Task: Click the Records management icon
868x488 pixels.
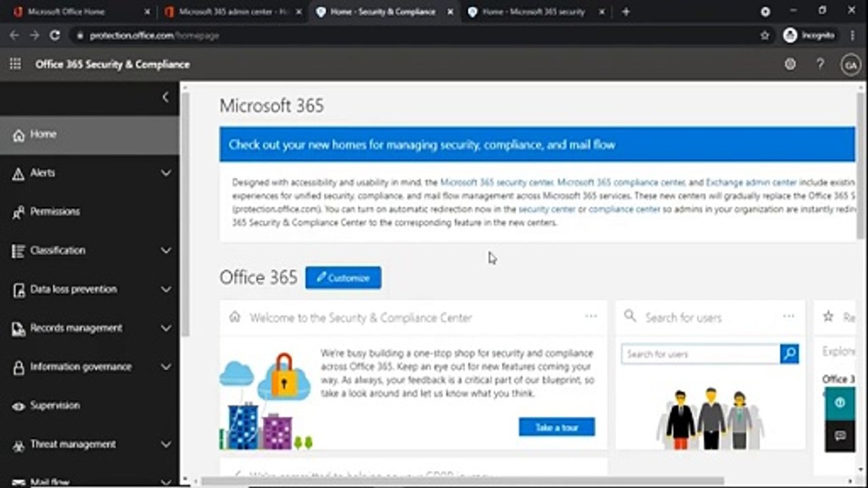Action: pos(18,329)
